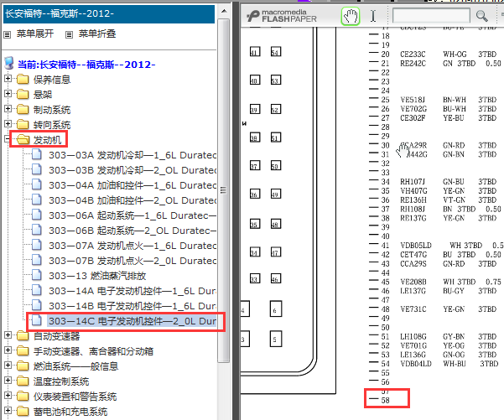The image size is (504, 420).
Task: Select the FlashPaper hand pan tool
Action: coord(350,16)
